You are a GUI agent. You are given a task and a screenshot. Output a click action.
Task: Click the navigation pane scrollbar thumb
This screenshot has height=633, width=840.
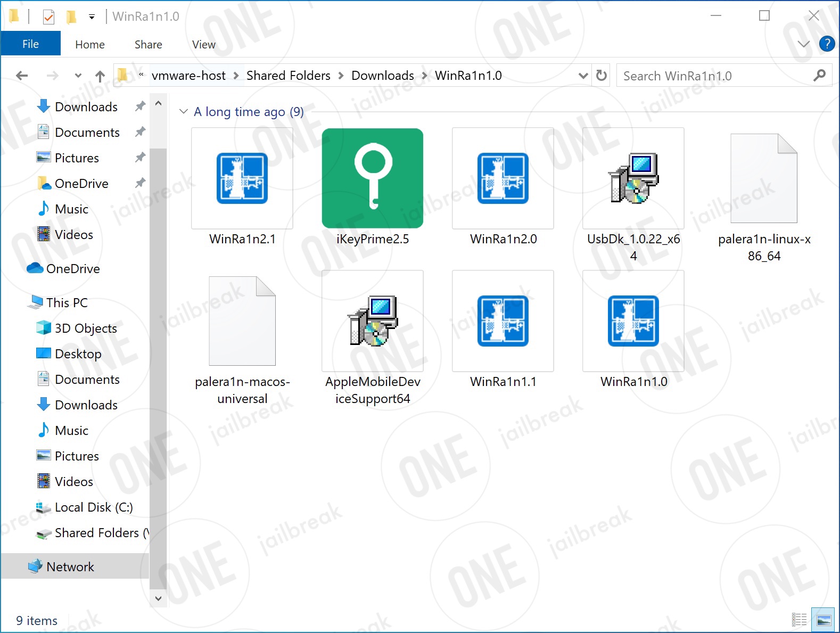pos(158,368)
